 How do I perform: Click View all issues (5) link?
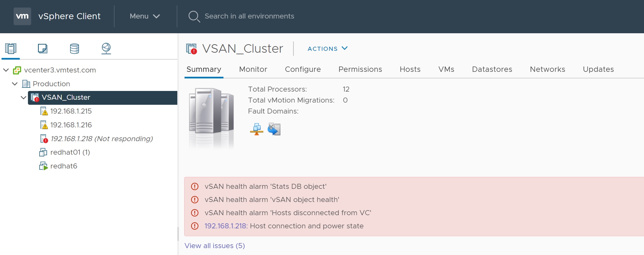pyautogui.click(x=215, y=246)
